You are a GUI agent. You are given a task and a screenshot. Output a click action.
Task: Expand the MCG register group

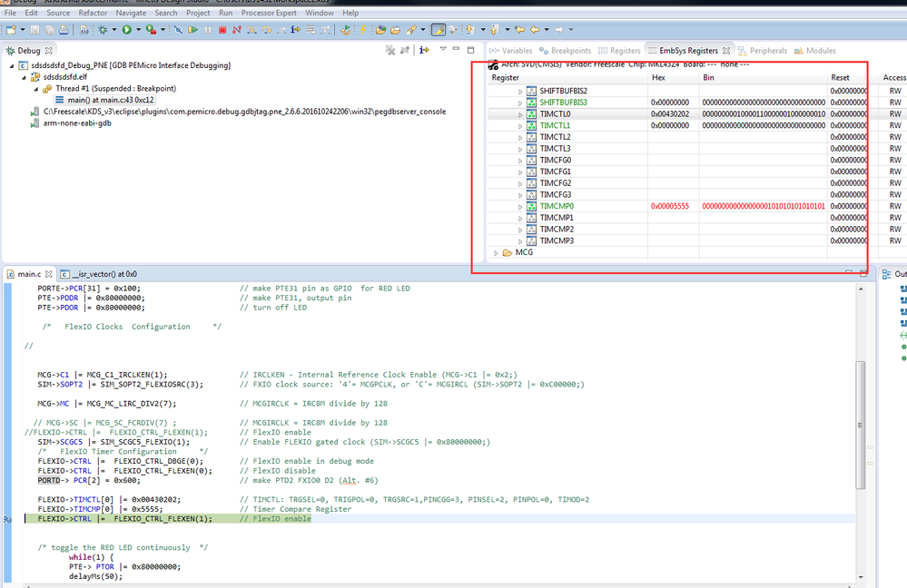[496, 252]
